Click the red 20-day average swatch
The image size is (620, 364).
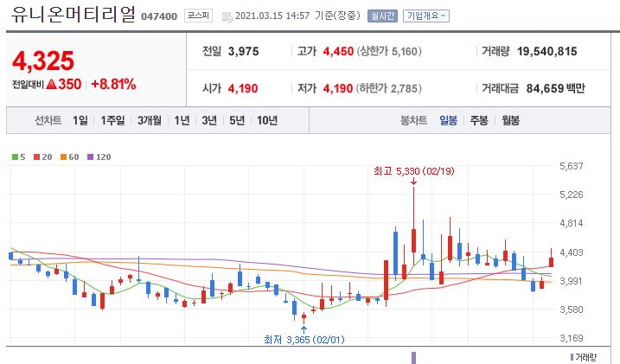[37, 156]
